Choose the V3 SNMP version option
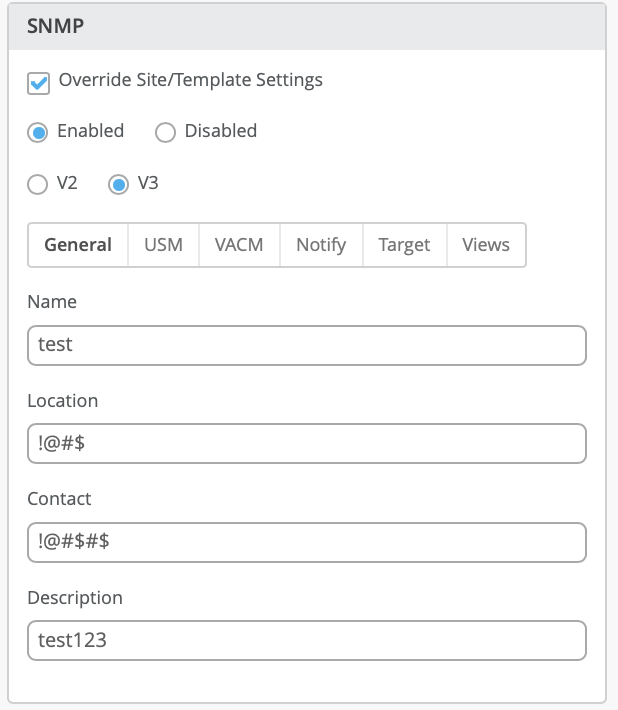Image resolution: width=618 pixels, height=710 pixels. click(x=119, y=185)
